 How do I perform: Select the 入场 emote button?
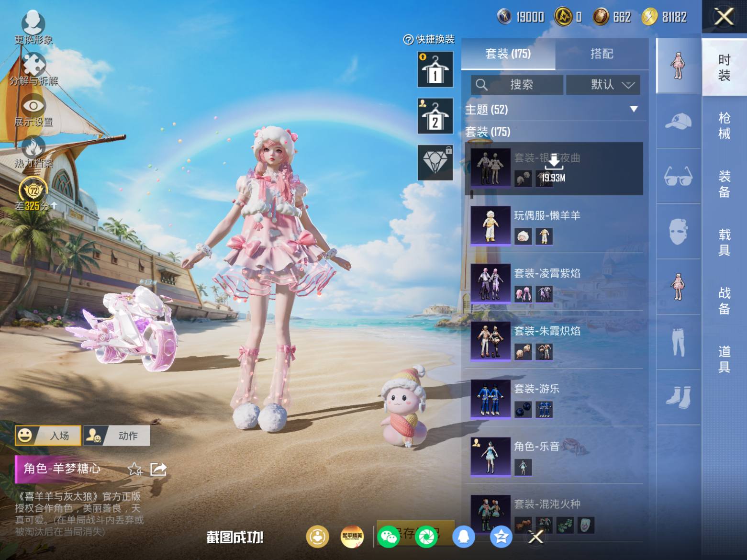[x=48, y=436]
